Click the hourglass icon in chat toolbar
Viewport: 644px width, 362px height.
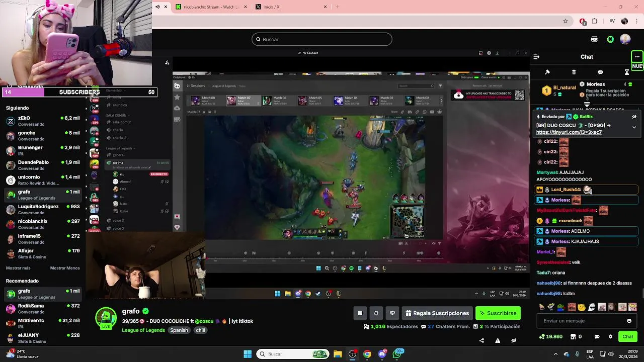(x=627, y=72)
